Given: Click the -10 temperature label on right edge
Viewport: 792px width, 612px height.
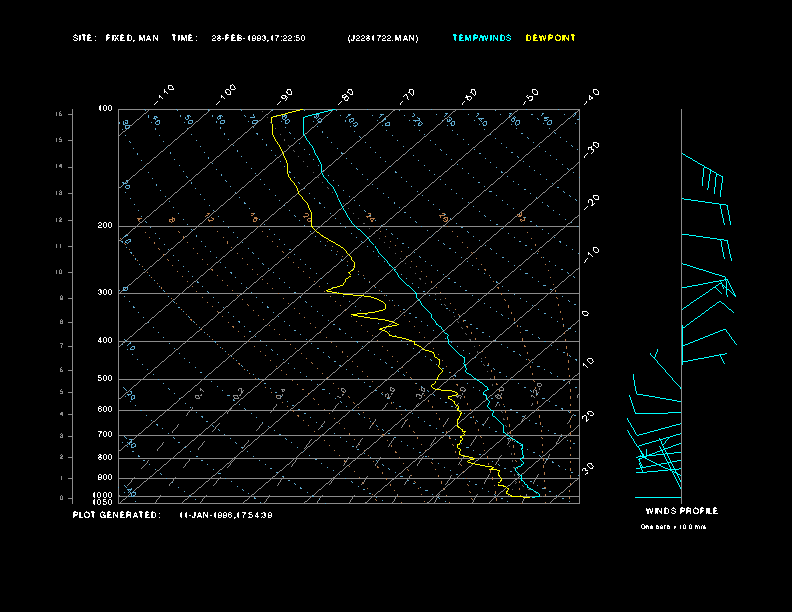Looking at the screenshot, I should (591, 255).
